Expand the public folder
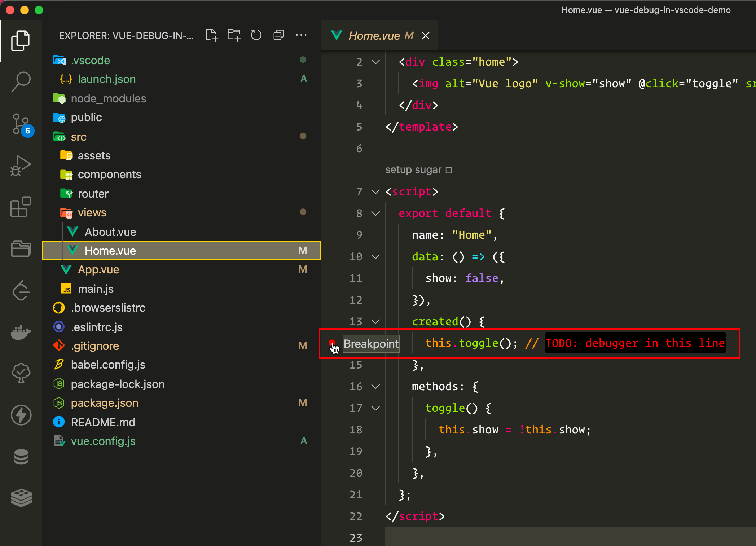The image size is (756, 546). pyautogui.click(x=181, y=117)
